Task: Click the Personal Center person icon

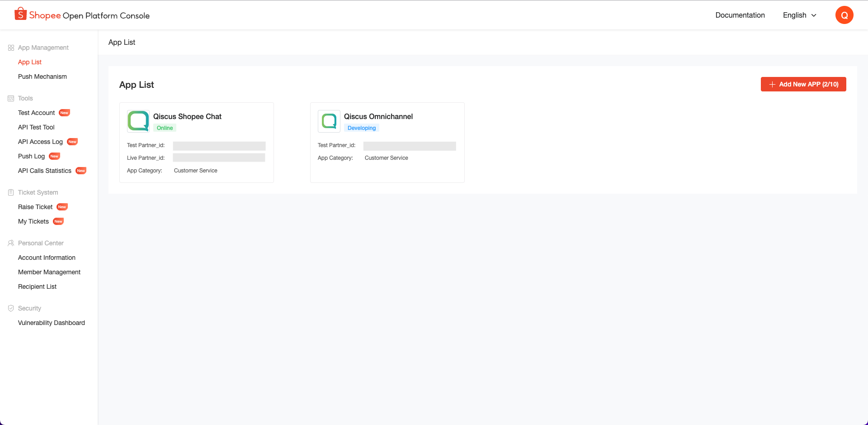Action: tap(11, 243)
